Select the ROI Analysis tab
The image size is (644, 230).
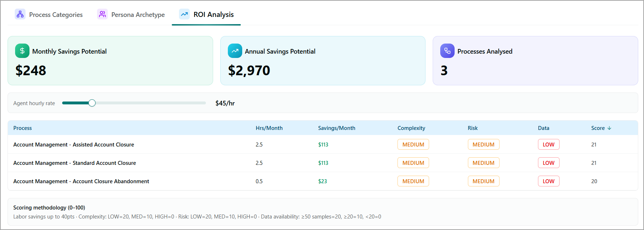pos(207,14)
